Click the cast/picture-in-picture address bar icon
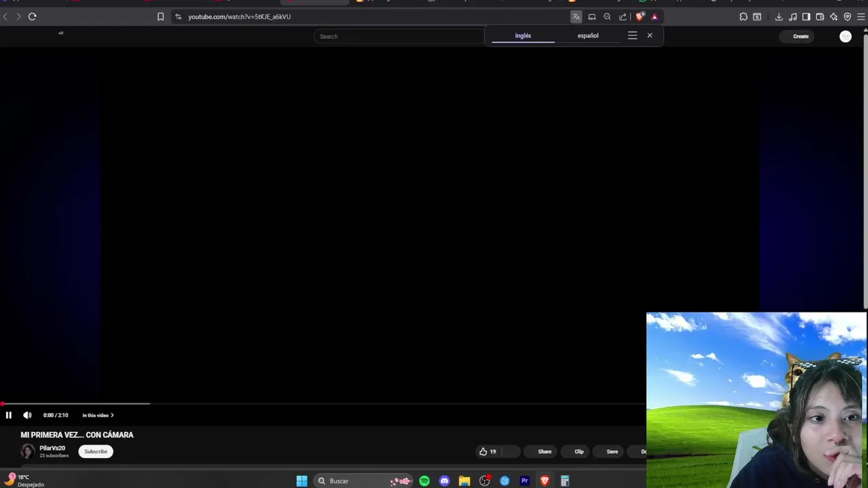 [592, 16]
